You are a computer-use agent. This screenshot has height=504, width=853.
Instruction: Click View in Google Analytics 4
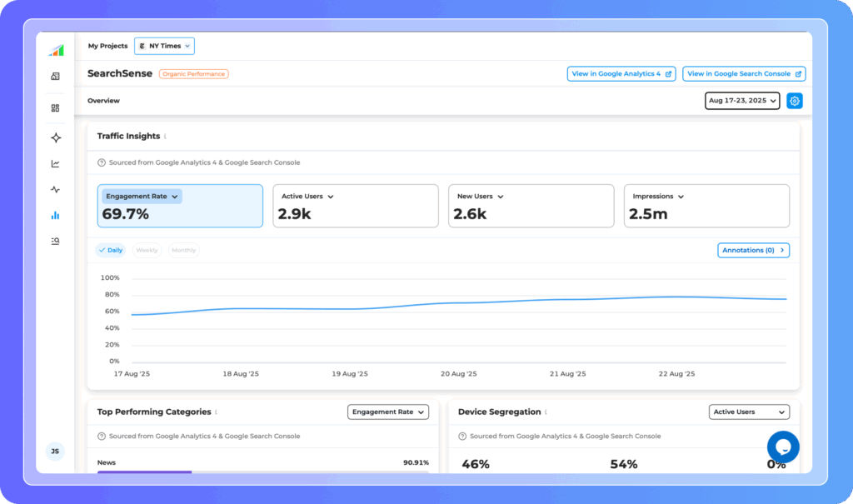[621, 74]
